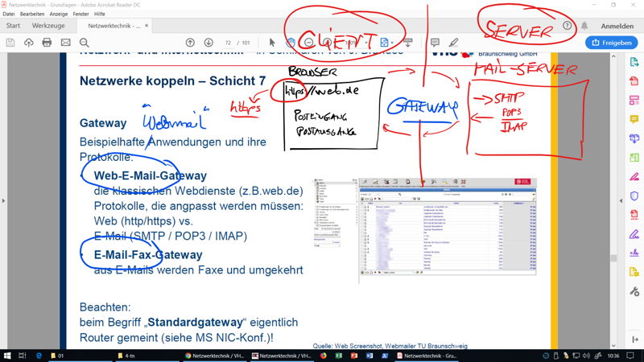
Task: Select the highlighter pen tool
Action: coord(453,43)
